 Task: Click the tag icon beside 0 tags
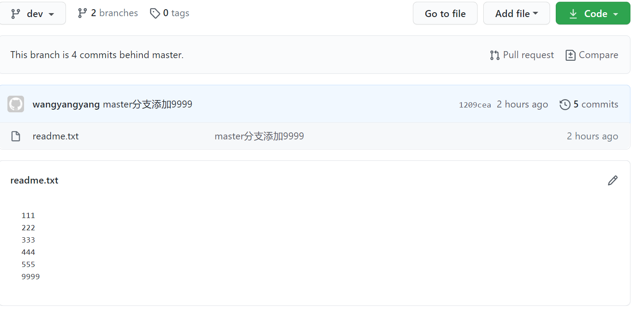(155, 14)
